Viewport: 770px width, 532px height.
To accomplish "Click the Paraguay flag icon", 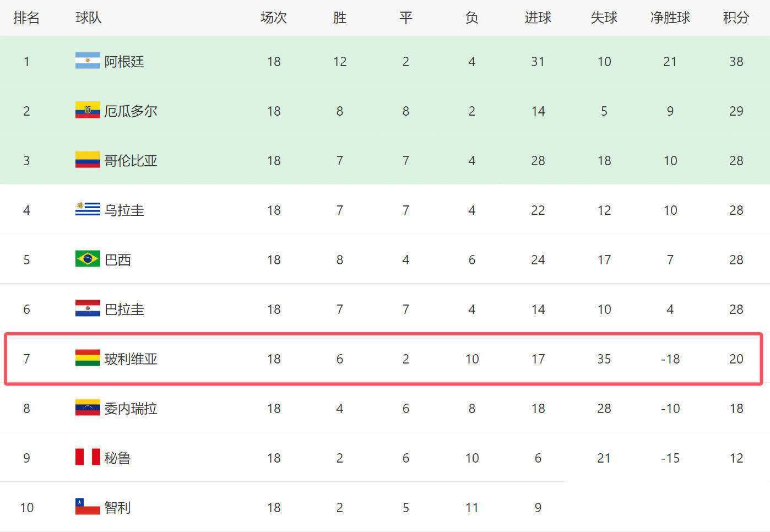I will click(88, 308).
